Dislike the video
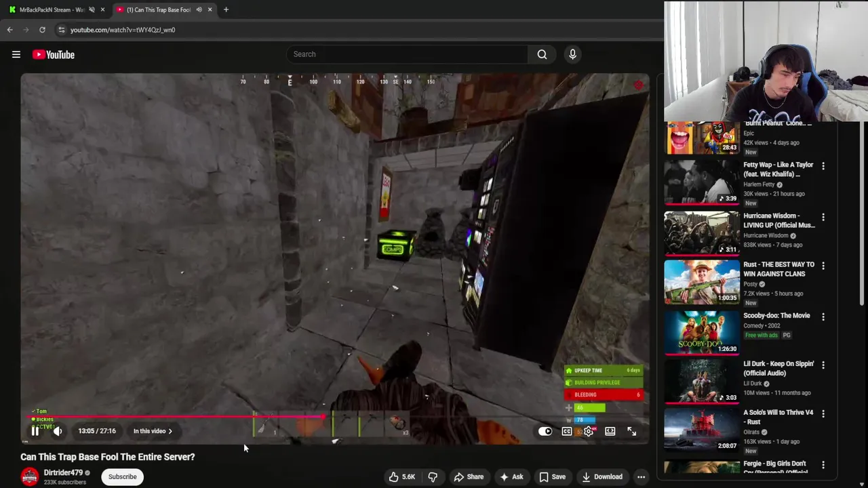 click(433, 476)
